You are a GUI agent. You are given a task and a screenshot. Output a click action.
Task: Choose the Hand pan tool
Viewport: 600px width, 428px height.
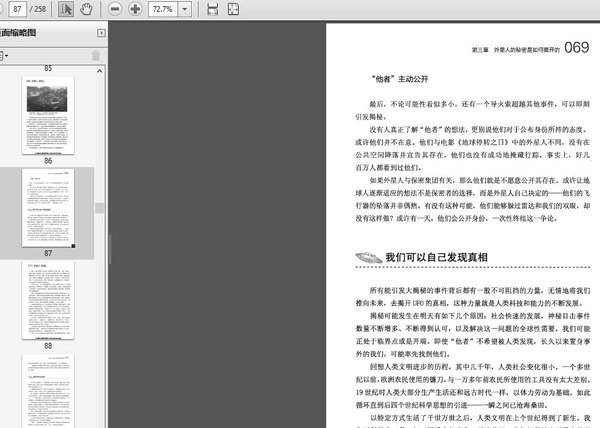(x=86, y=9)
